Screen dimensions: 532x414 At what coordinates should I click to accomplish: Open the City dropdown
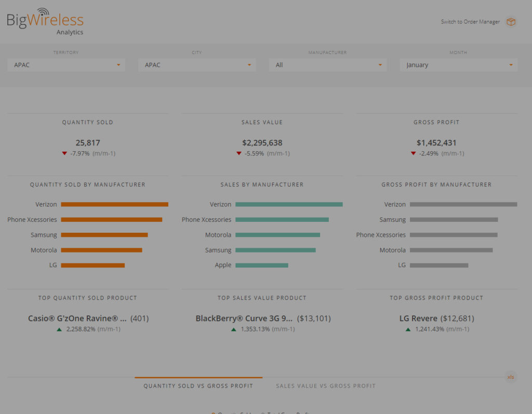pos(197,65)
